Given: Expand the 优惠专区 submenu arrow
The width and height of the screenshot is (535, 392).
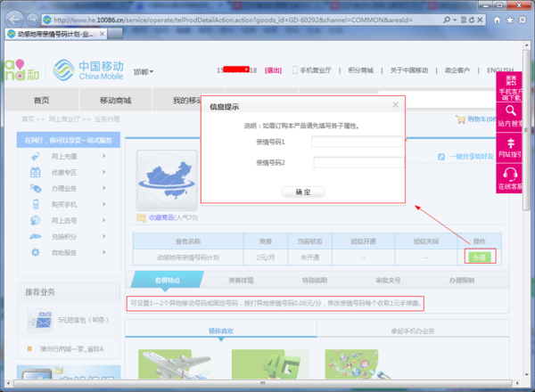Looking at the screenshot, I should coord(104,172).
